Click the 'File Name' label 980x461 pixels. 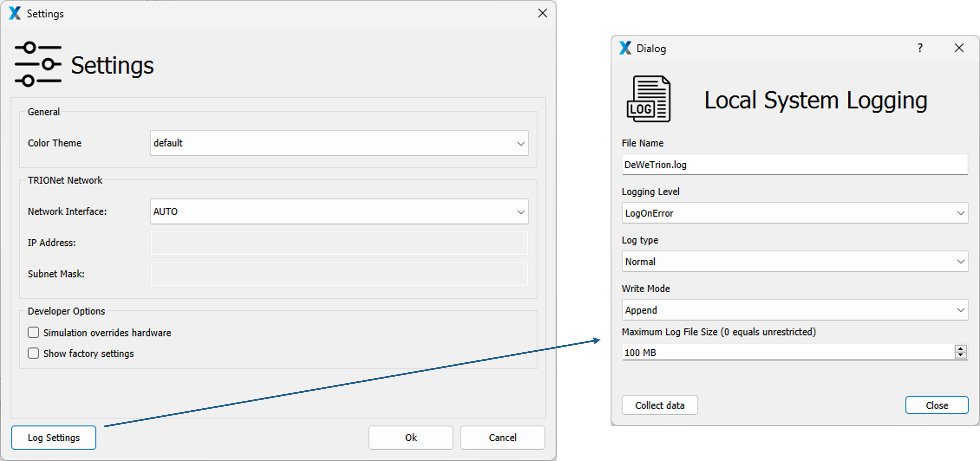(643, 143)
